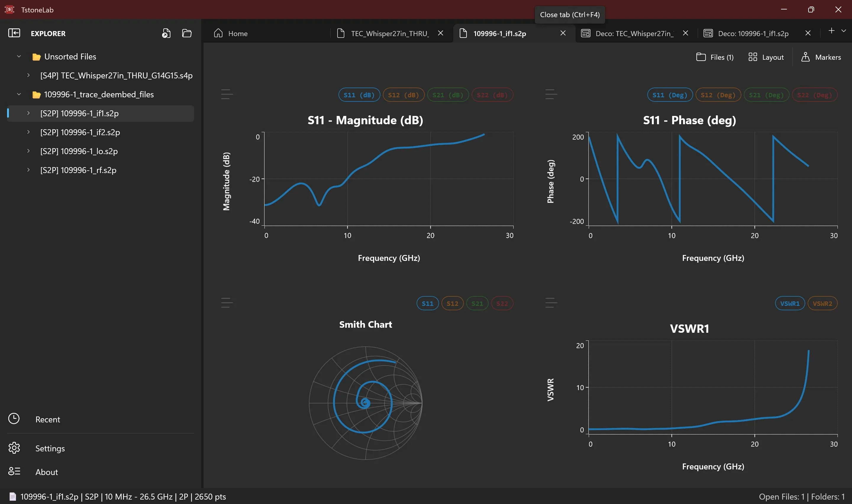
Task: Open the Files (1) button
Action: 715,57
